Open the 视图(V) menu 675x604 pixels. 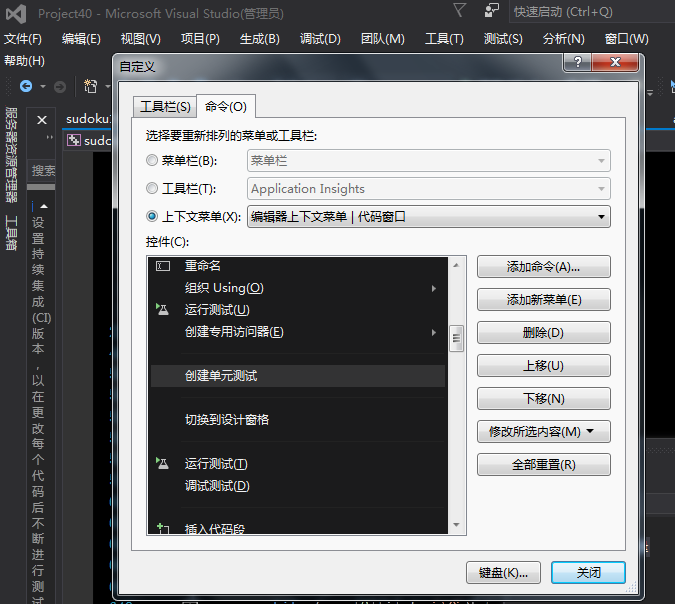(x=140, y=39)
